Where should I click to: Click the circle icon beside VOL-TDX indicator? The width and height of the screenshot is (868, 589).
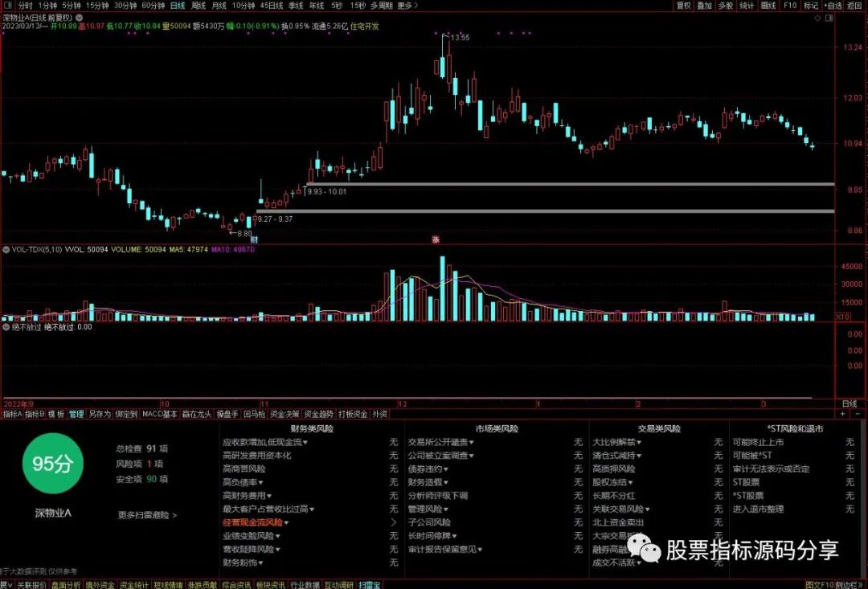[6, 250]
